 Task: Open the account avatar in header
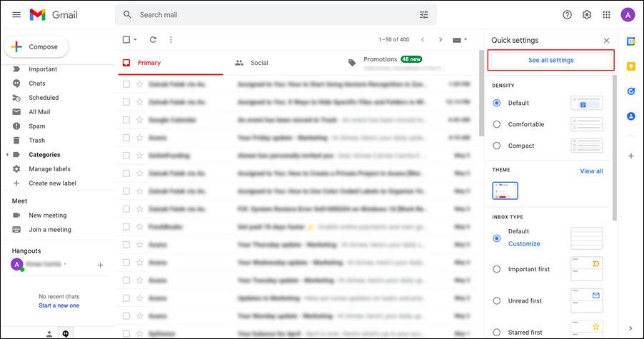(x=628, y=15)
